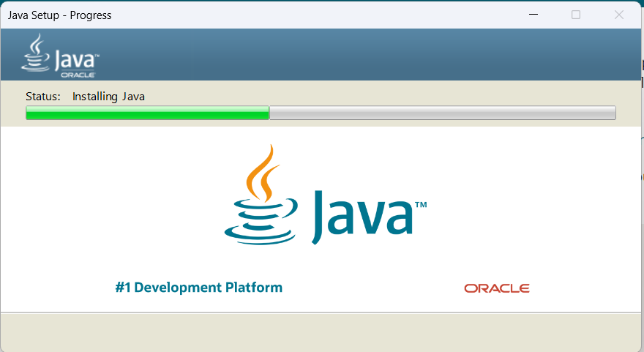
Task: Click the "Installing Java" status text
Action: click(x=108, y=97)
